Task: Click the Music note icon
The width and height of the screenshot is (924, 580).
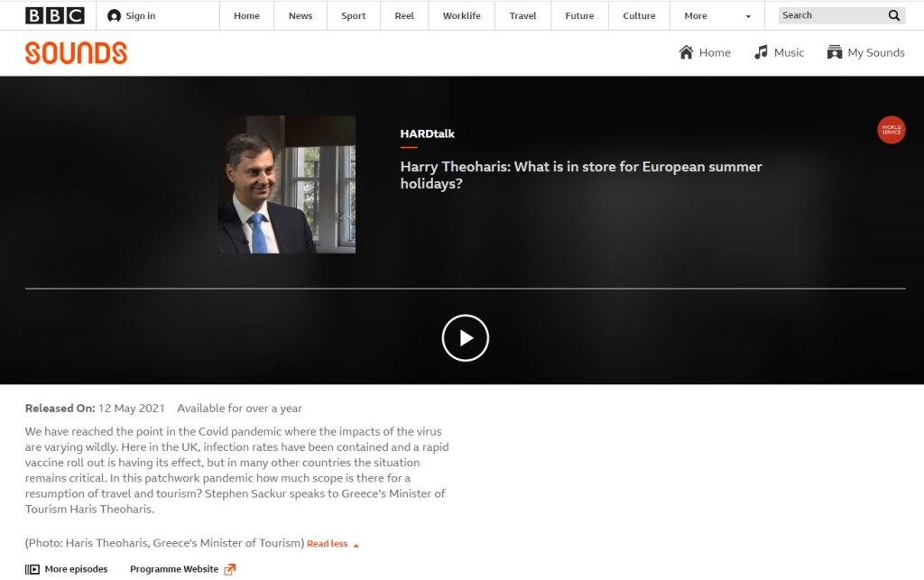Action: click(761, 52)
